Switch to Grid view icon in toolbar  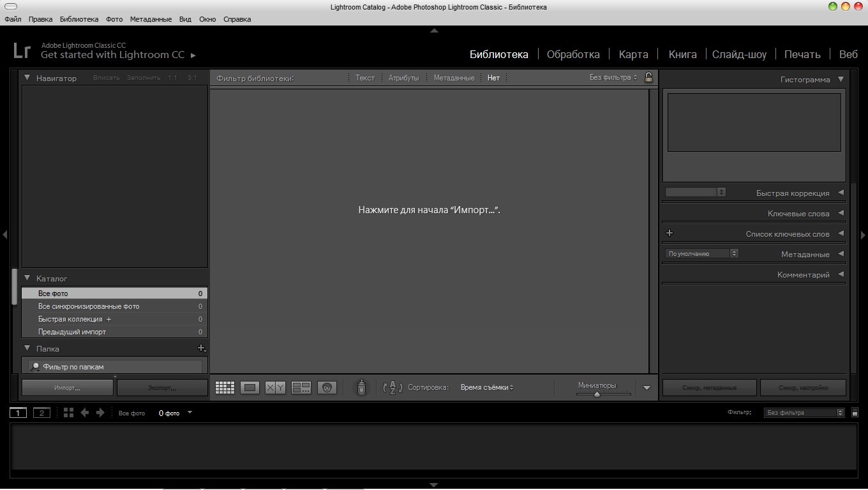[x=225, y=387]
